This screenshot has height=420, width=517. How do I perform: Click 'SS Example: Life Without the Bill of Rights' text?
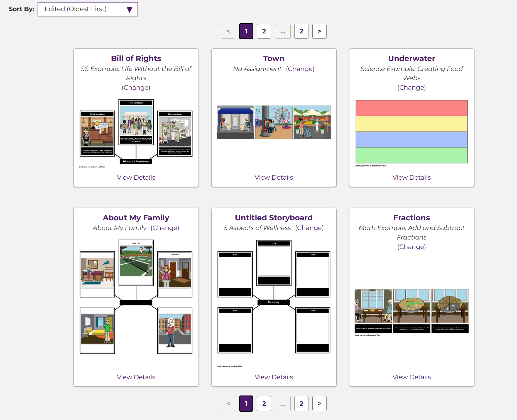coord(136,73)
